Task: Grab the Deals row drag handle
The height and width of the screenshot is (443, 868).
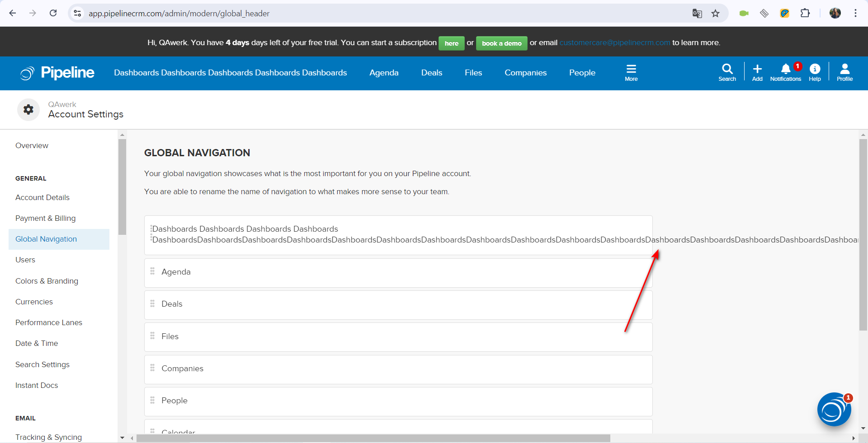Action: coord(152,303)
